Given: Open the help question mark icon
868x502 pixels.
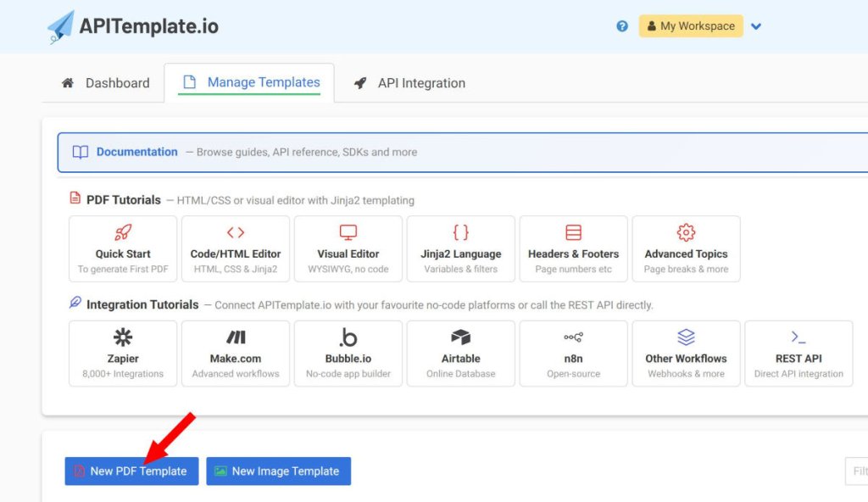Looking at the screenshot, I should 622,26.
